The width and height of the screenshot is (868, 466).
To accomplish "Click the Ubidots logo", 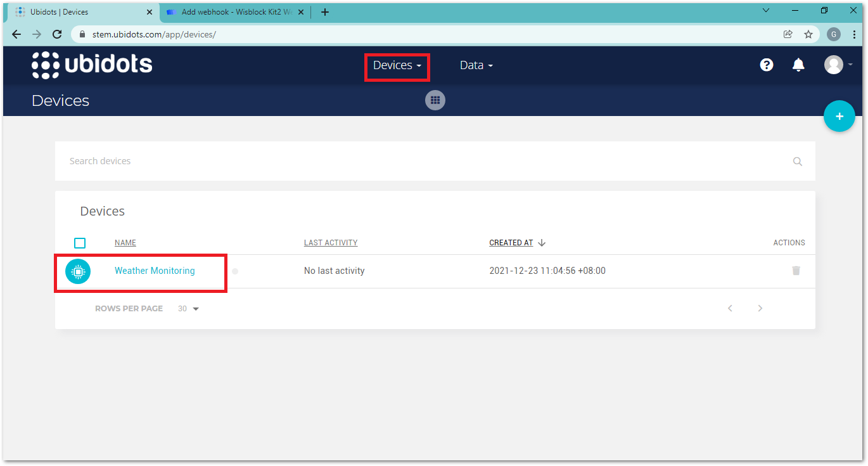I will [x=92, y=65].
